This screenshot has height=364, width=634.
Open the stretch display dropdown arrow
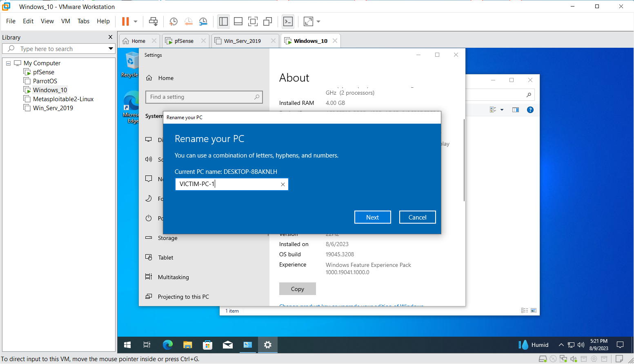[x=318, y=22]
